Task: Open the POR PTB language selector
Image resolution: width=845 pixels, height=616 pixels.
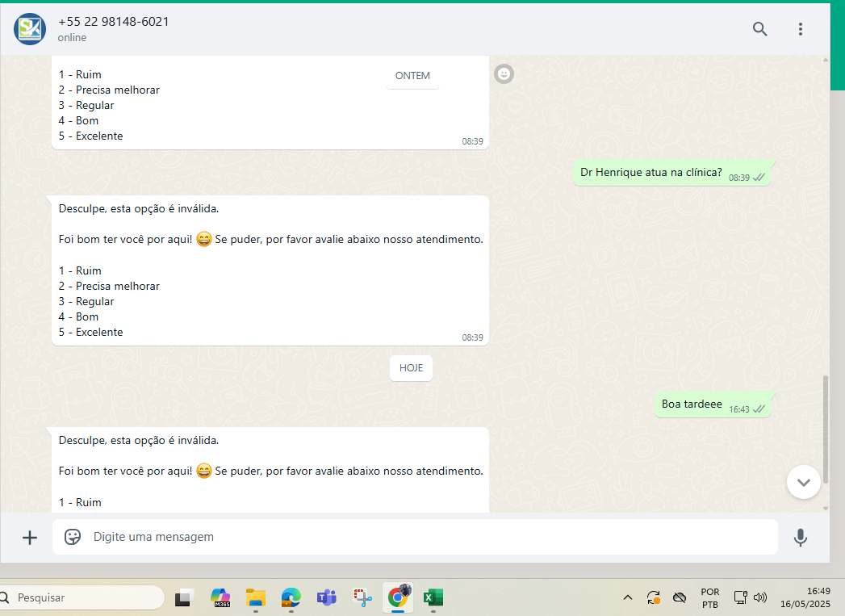Action: [x=709, y=598]
